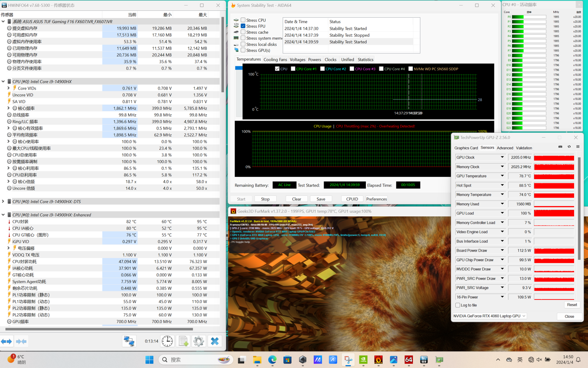Uncheck the Stress FPU checkbox
The image size is (588, 368).
243,26
